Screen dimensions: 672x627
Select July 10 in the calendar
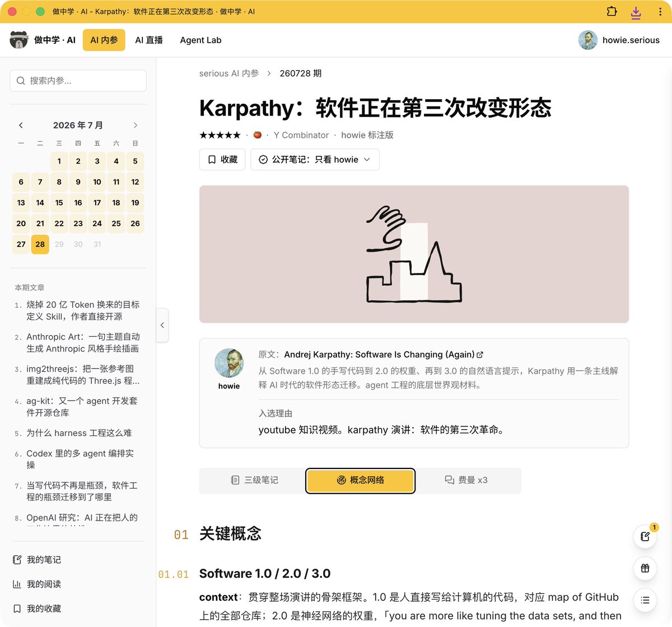click(97, 182)
